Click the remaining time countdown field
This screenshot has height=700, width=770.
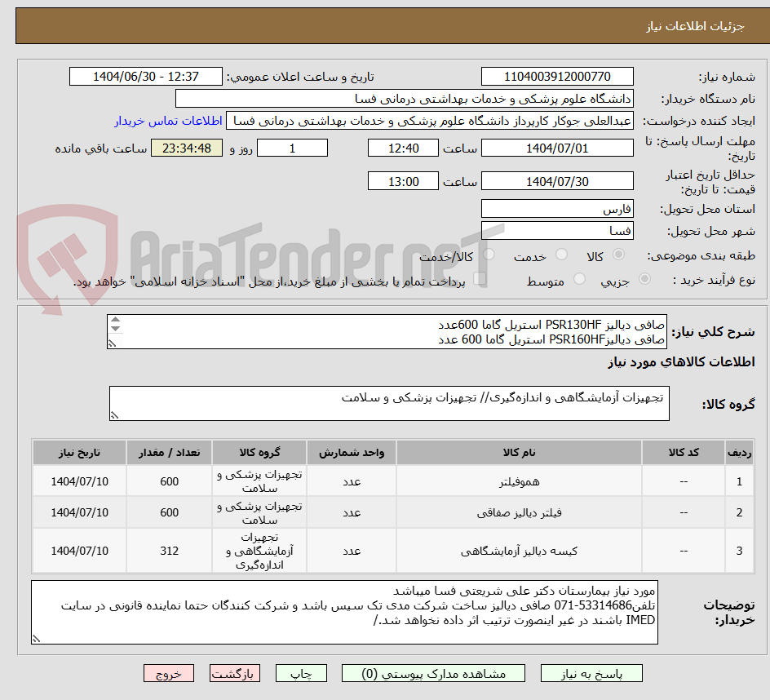[187, 148]
